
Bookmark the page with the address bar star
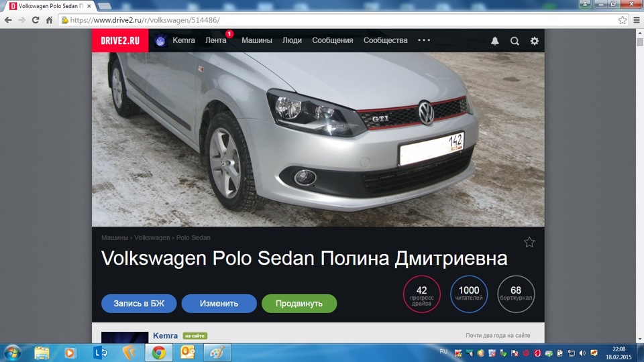click(x=623, y=19)
